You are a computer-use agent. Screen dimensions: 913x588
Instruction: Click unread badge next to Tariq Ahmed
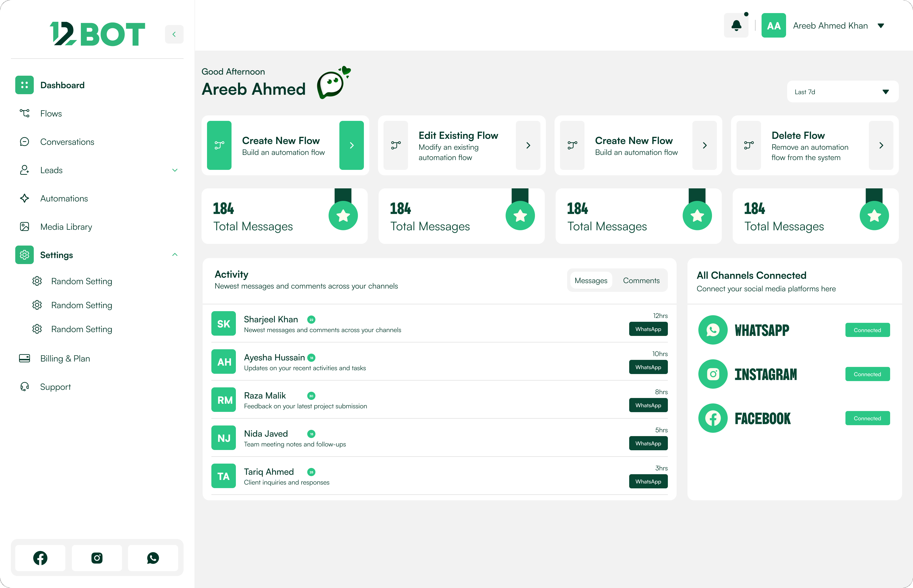311,472
